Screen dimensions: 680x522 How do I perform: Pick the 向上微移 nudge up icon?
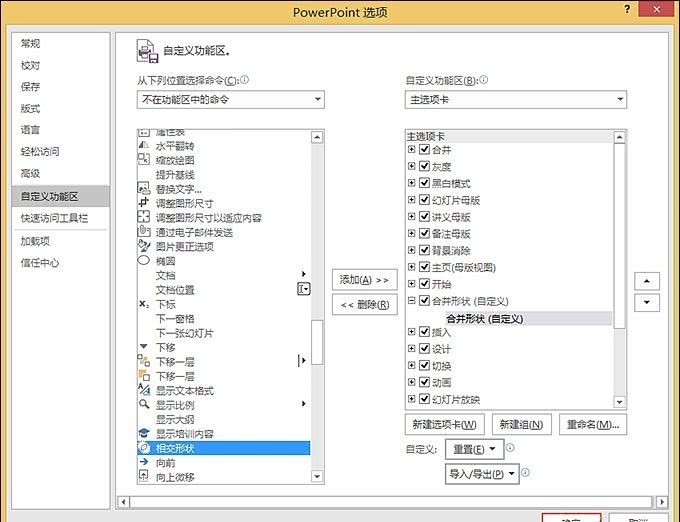[x=144, y=476]
